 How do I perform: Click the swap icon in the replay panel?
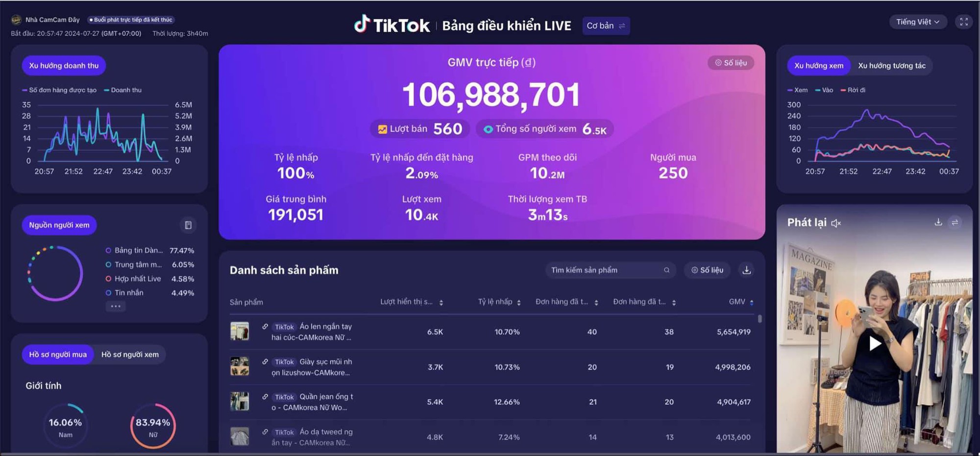pyautogui.click(x=955, y=222)
